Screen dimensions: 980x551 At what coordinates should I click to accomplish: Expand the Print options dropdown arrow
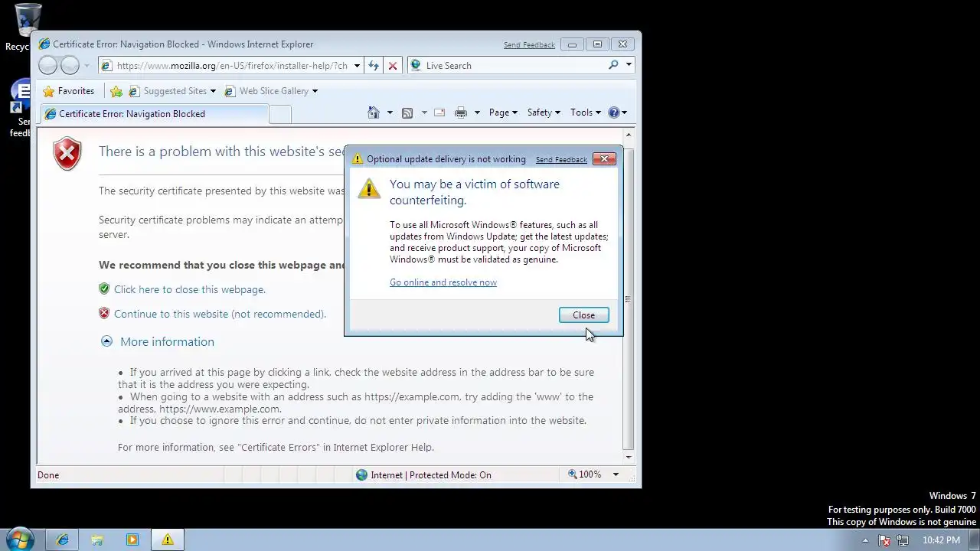(476, 112)
